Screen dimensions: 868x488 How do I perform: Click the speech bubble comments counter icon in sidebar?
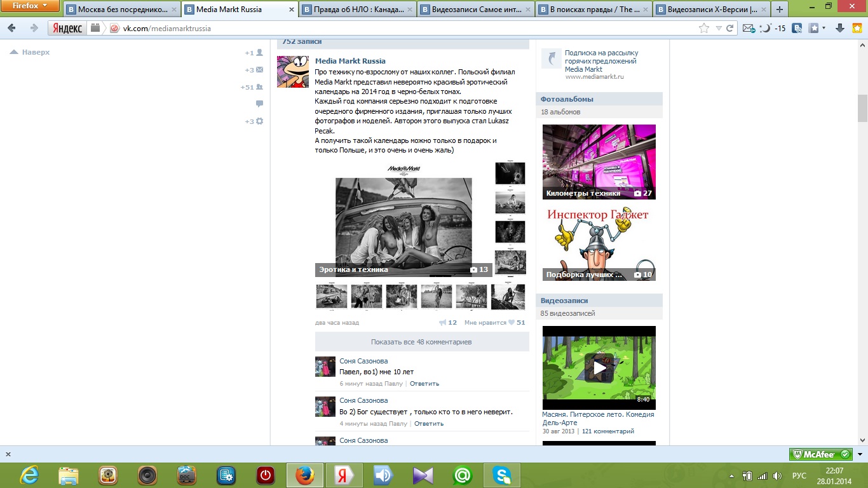(x=259, y=104)
